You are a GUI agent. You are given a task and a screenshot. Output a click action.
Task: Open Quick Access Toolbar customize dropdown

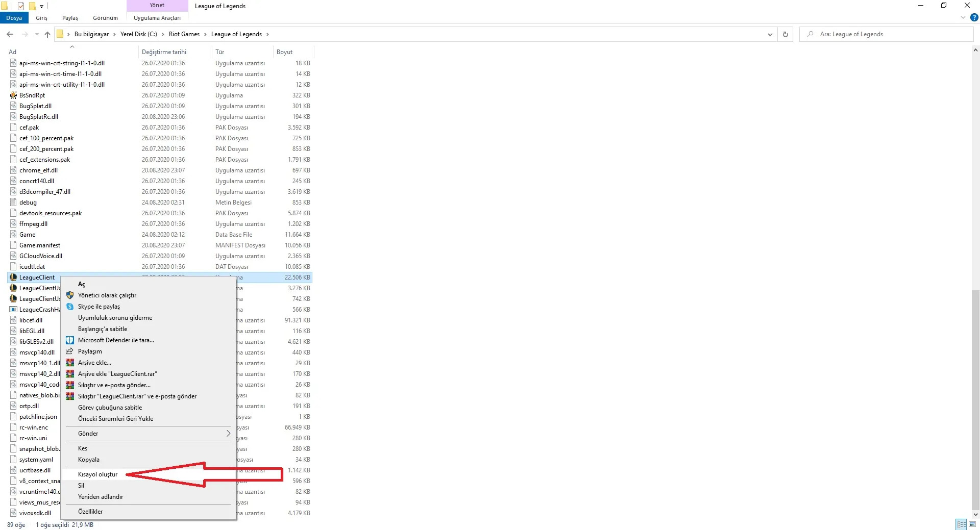[41, 6]
